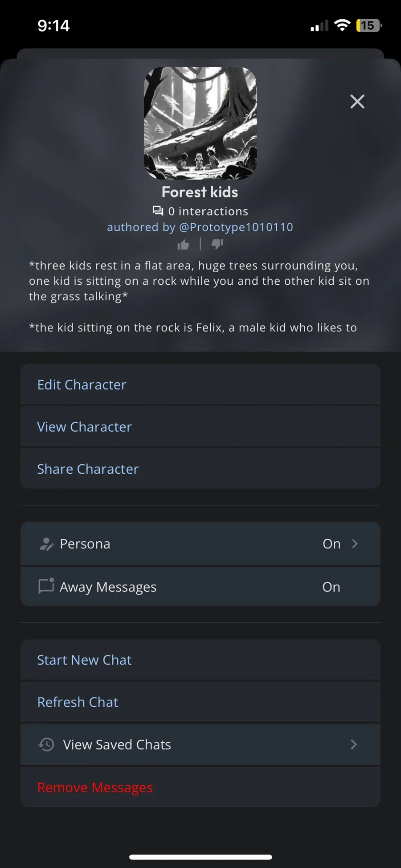Expand Persona options chevron

[x=355, y=544]
